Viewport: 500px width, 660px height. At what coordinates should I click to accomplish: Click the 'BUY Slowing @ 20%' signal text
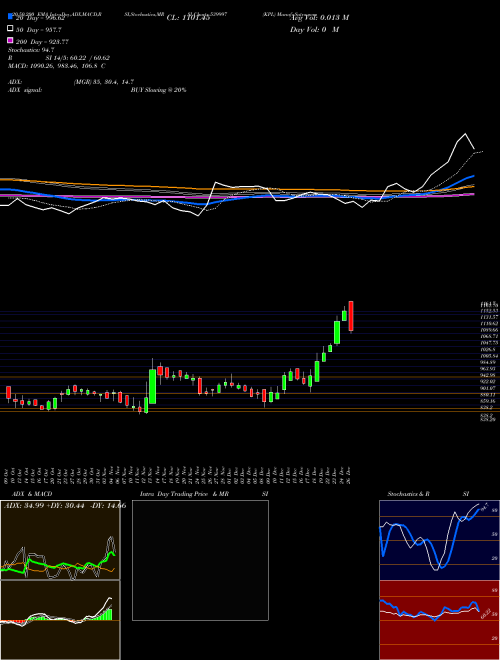(158, 90)
